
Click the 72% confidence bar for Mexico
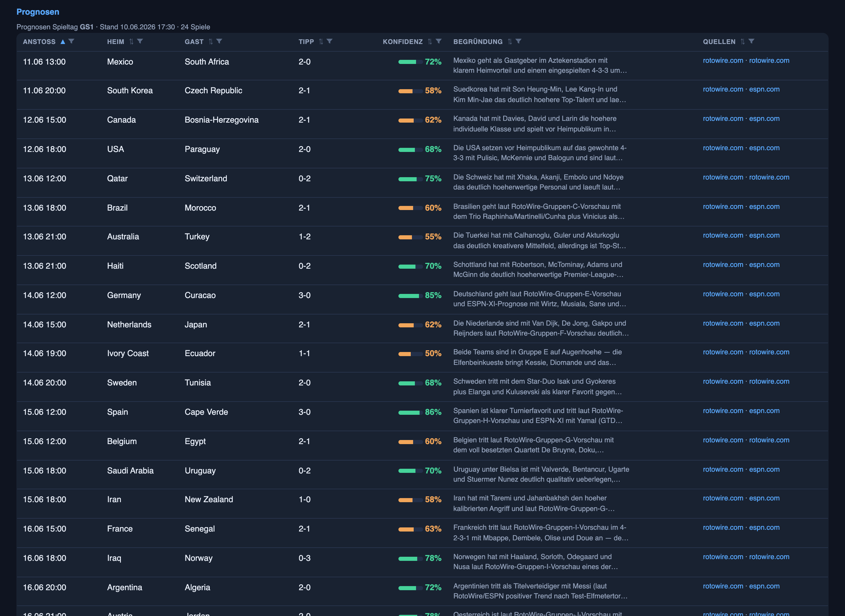click(x=410, y=62)
